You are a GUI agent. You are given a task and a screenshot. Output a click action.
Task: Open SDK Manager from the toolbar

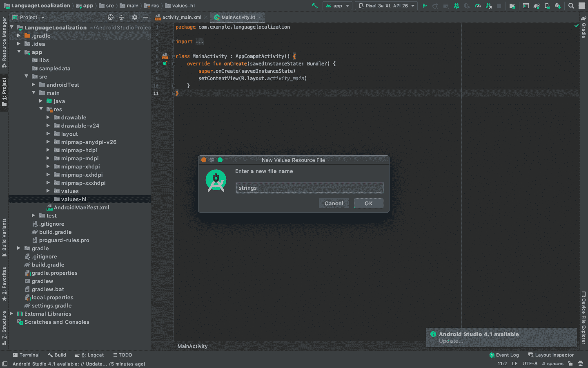(558, 5)
